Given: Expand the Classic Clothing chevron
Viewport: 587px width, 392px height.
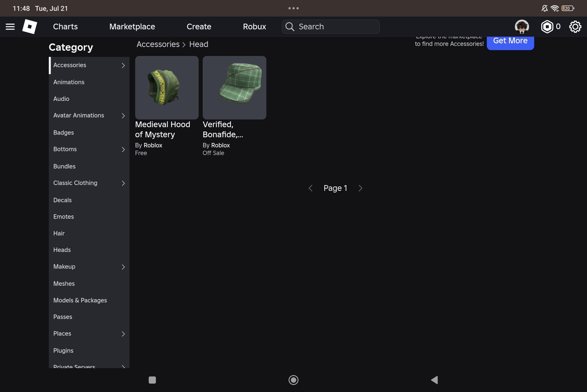Looking at the screenshot, I should click(123, 183).
